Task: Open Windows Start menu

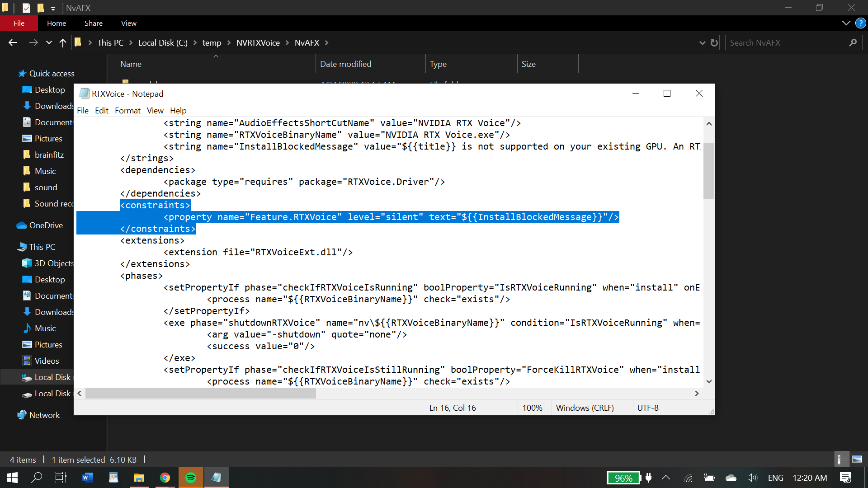Action: (x=12, y=478)
